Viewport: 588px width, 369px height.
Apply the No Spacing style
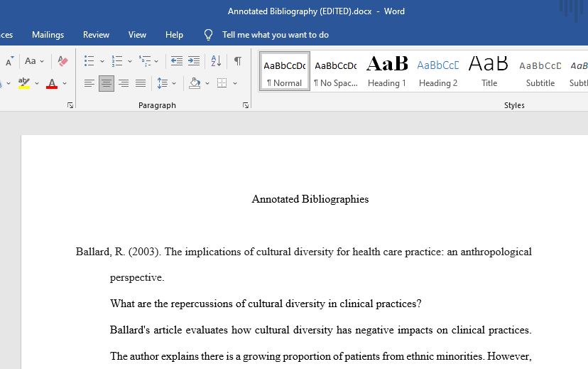coord(336,72)
